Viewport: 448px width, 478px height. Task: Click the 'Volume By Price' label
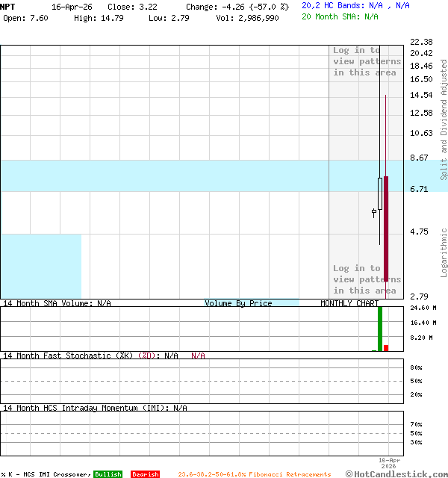coord(238,303)
